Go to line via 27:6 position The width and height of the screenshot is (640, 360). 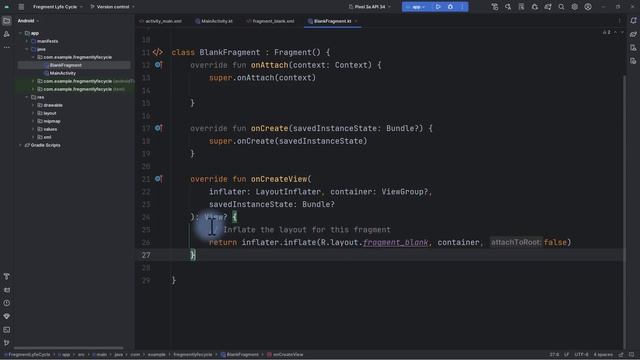tap(554, 355)
